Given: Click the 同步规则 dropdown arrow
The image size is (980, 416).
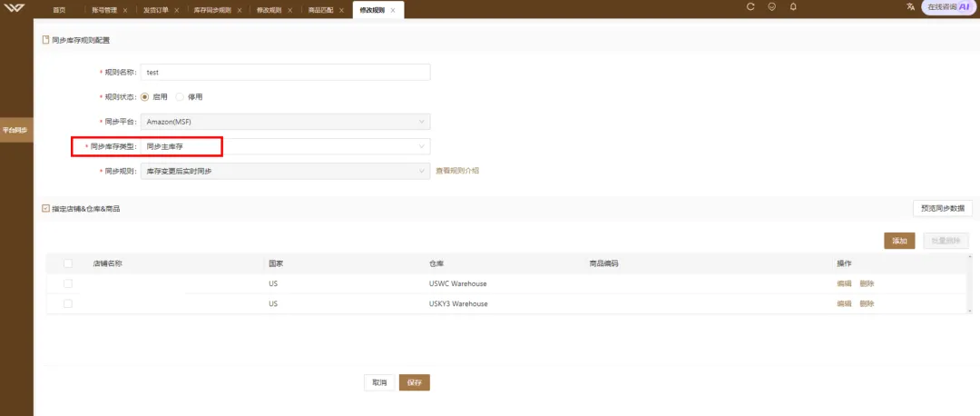Looking at the screenshot, I should pos(421,171).
